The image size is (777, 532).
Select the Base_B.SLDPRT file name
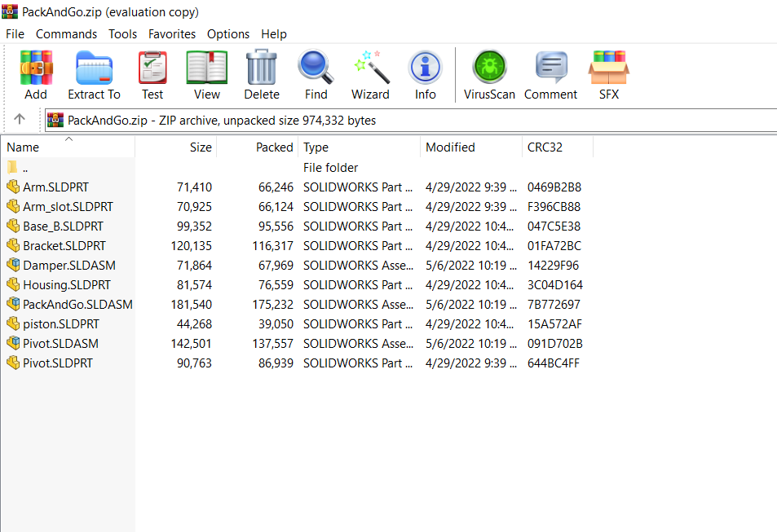coord(63,226)
